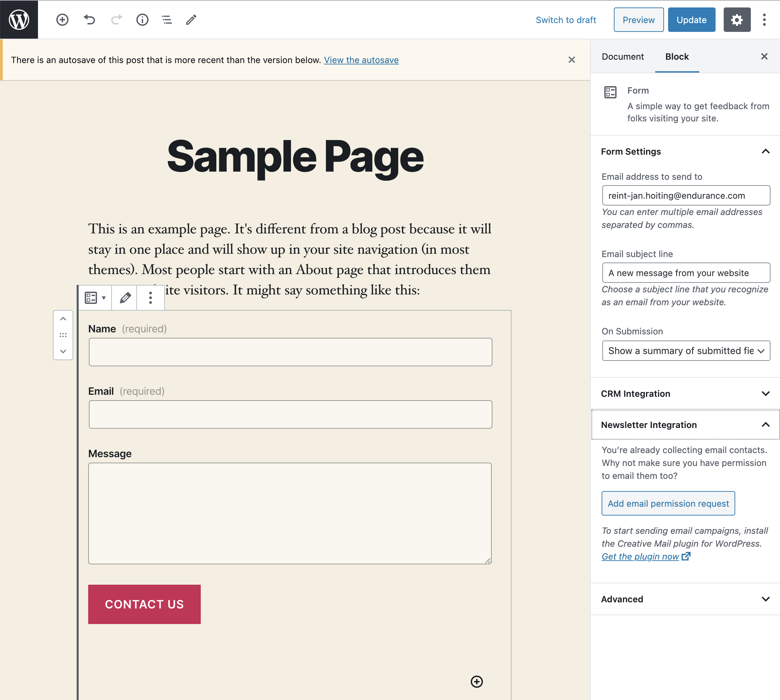Open the block navigation list icon

tap(167, 20)
